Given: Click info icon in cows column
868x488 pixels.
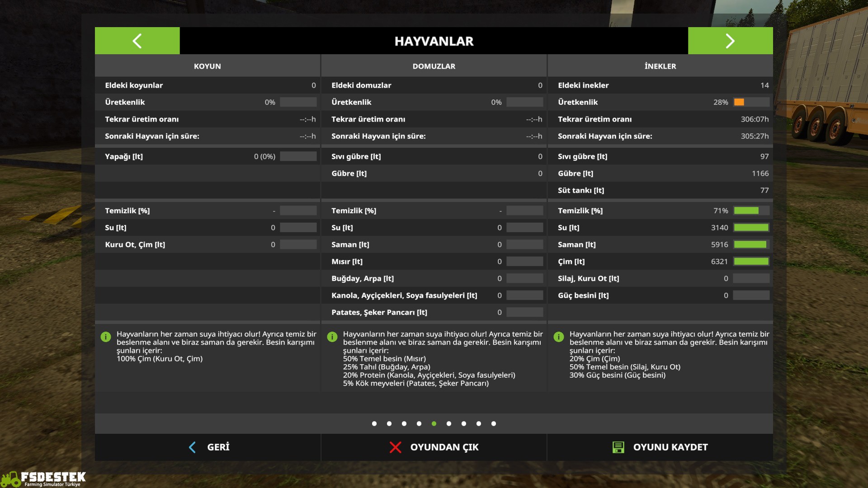Looking at the screenshot, I should [559, 337].
